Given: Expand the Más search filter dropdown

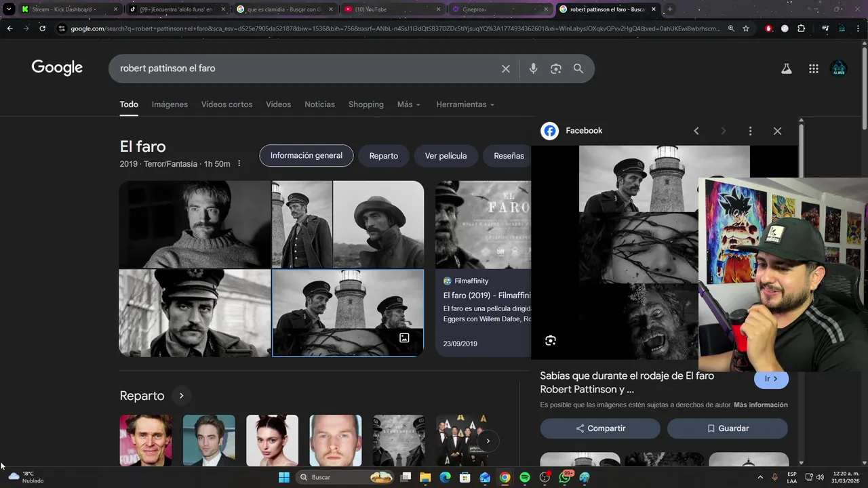Looking at the screenshot, I should [409, 104].
